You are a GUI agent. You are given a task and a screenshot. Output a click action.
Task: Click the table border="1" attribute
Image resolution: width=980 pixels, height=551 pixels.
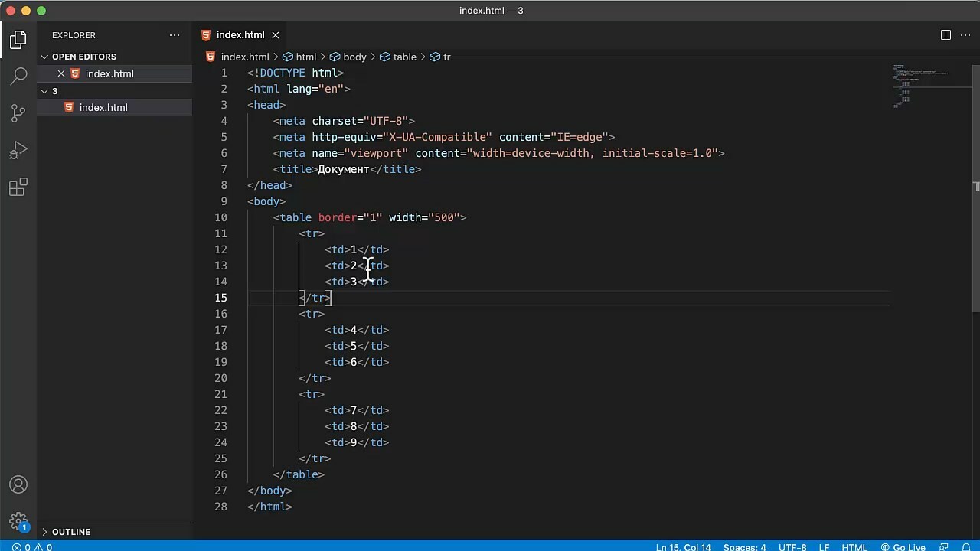click(350, 217)
